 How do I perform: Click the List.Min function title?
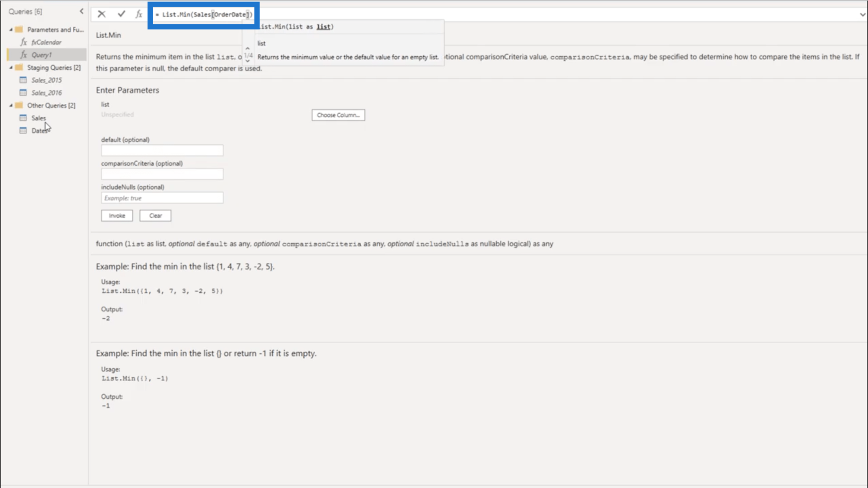click(109, 35)
